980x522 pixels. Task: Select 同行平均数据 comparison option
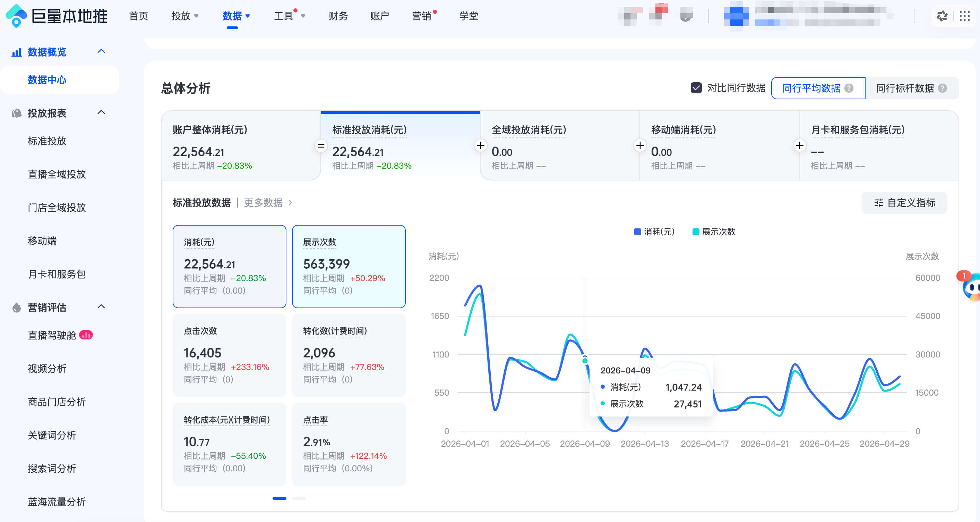[x=818, y=89]
